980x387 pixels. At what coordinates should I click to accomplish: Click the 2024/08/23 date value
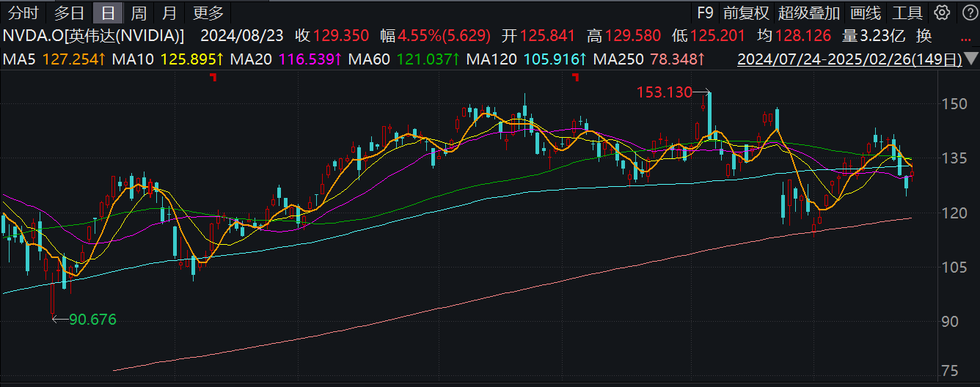tap(242, 35)
